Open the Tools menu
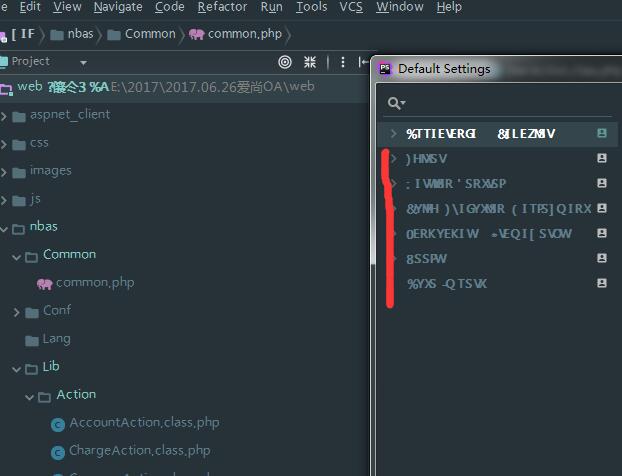Viewport: 622px width, 476px height. coord(311,7)
